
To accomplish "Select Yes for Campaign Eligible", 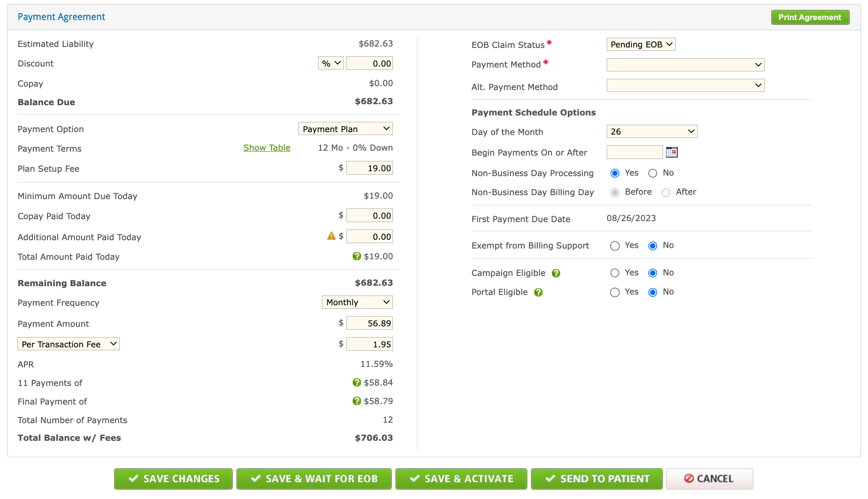I will click(615, 273).
